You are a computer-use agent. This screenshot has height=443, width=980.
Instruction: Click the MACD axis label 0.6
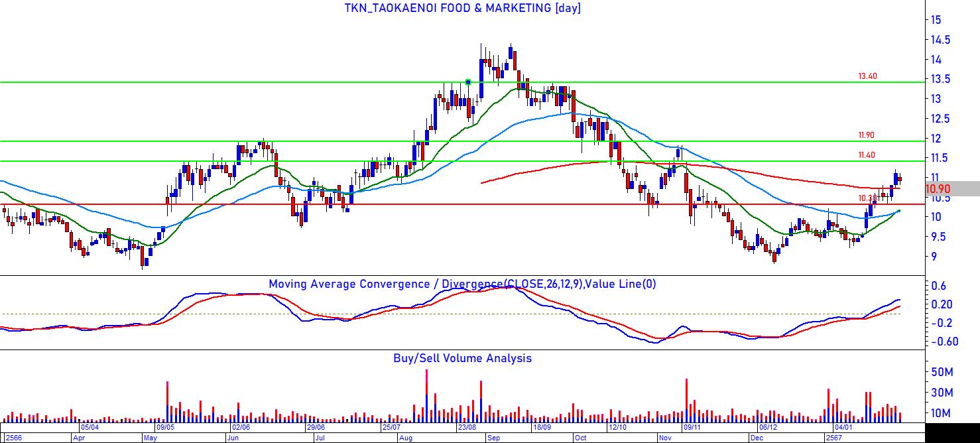pos(938,286)
